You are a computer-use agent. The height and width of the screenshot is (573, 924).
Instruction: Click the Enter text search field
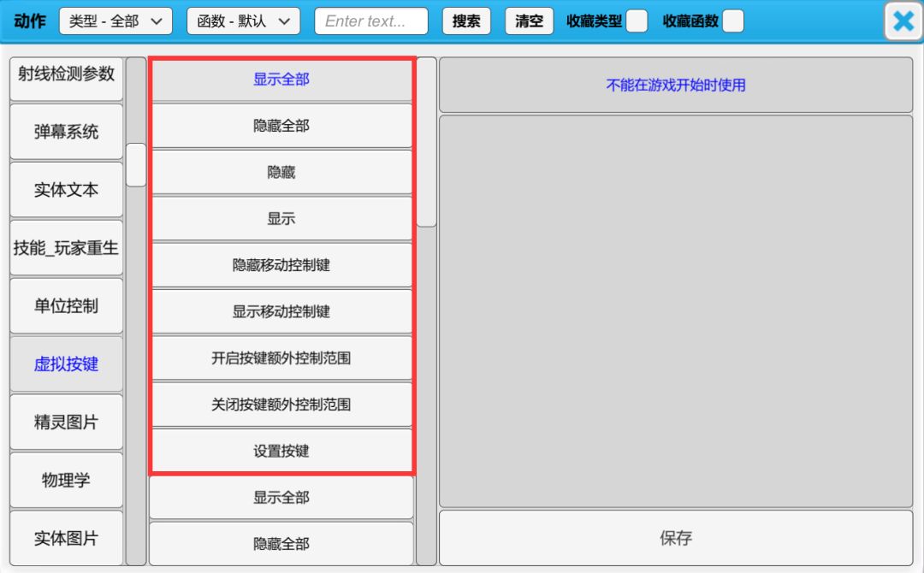click(370, 21)
